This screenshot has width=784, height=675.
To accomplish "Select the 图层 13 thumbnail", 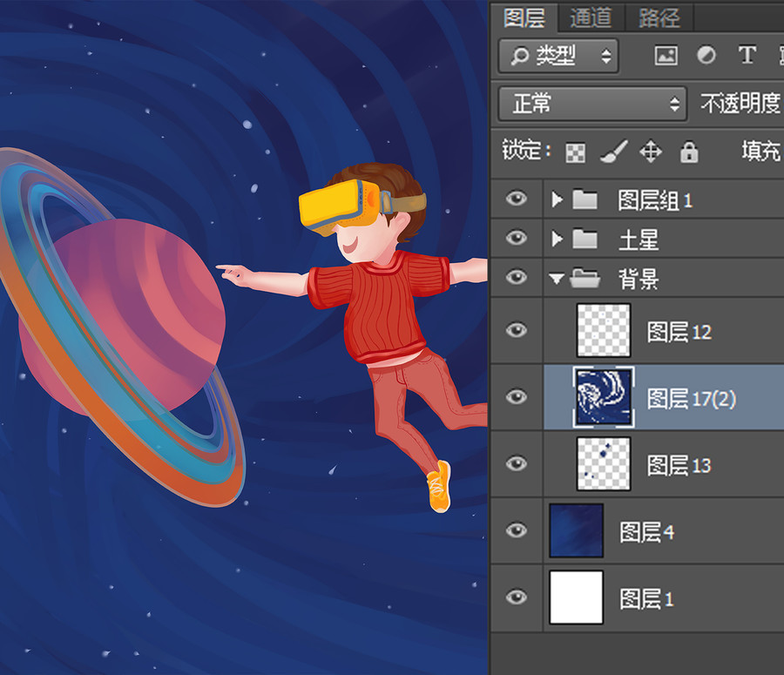I will tap(604, 463).
